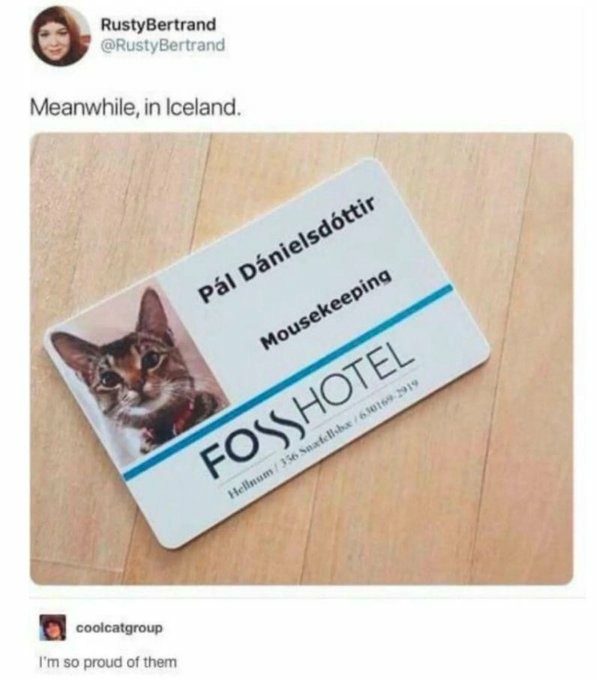Visit the coolcatgroup blog username

[120, 628]
